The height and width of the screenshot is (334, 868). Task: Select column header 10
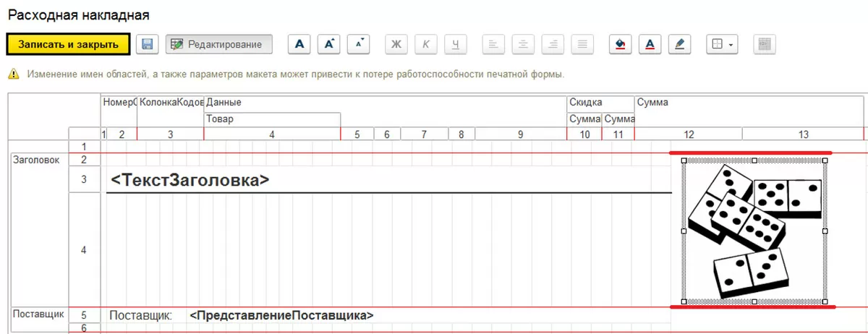coord(584,134)
